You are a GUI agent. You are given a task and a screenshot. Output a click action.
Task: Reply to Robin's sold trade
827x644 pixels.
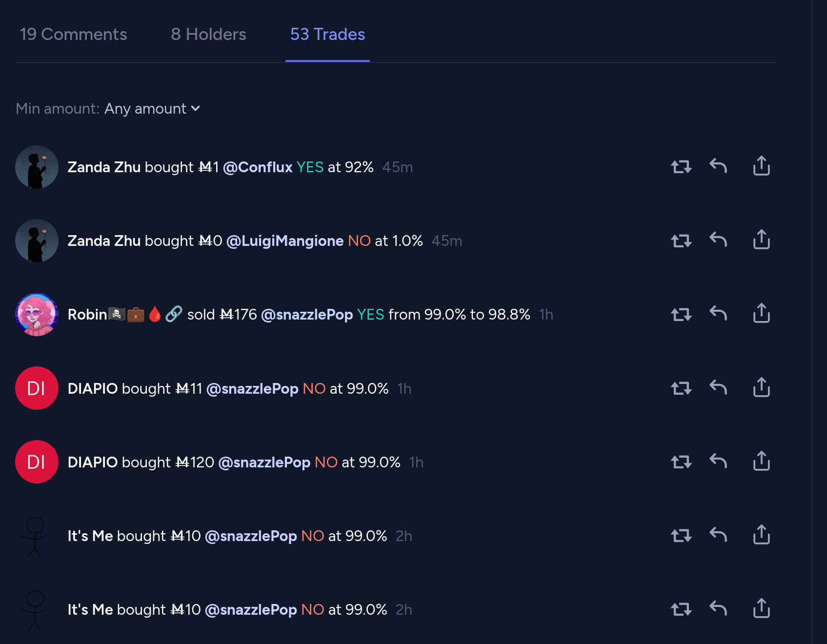click(x=718, y=314)
